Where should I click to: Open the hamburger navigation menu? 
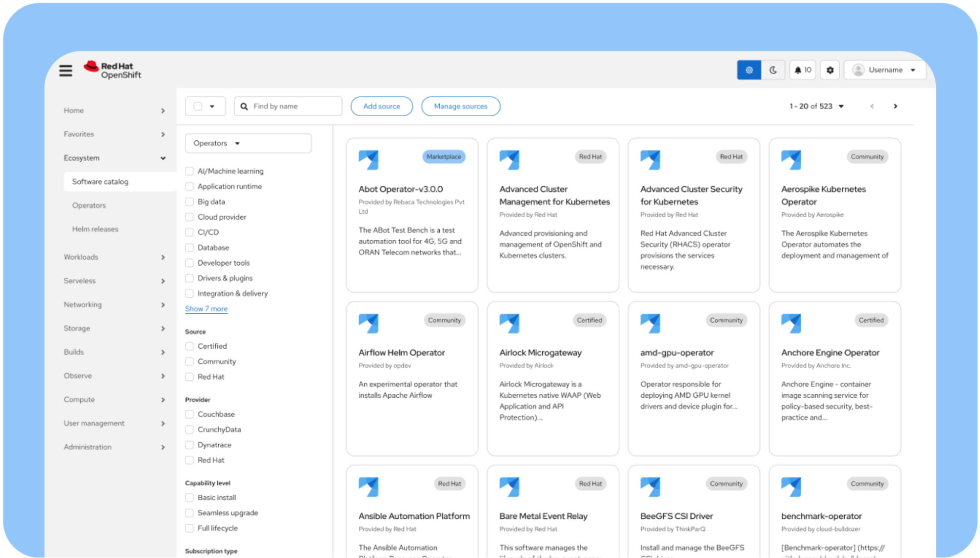coord(66,71)
